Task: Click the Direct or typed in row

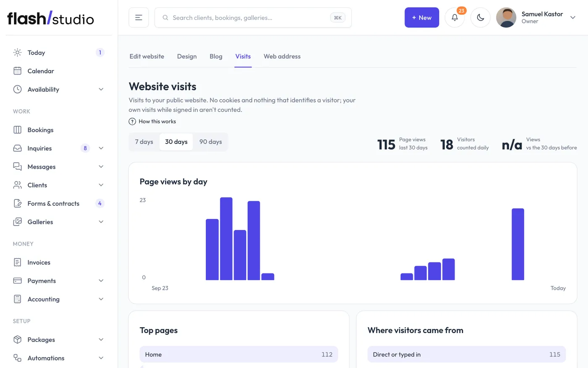Action: [x=467, y=354]
